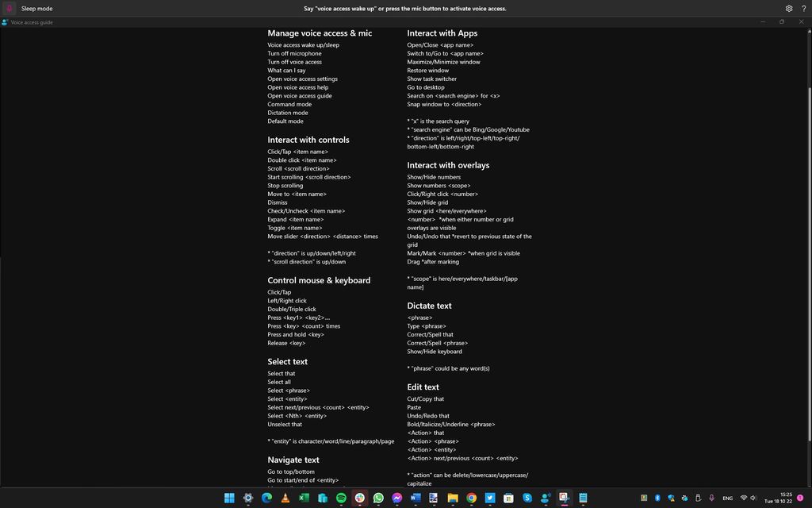Open voice access help via the question mark

click(804, 8)
